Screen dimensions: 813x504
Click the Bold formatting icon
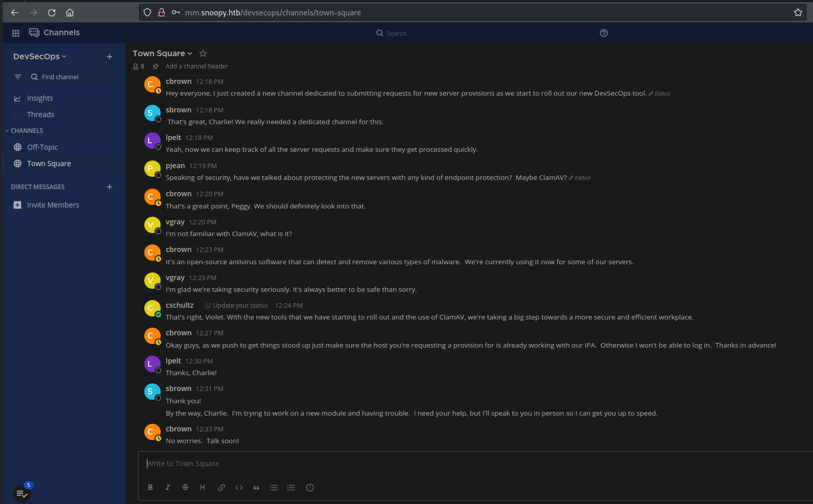click(x=150, y=488)
